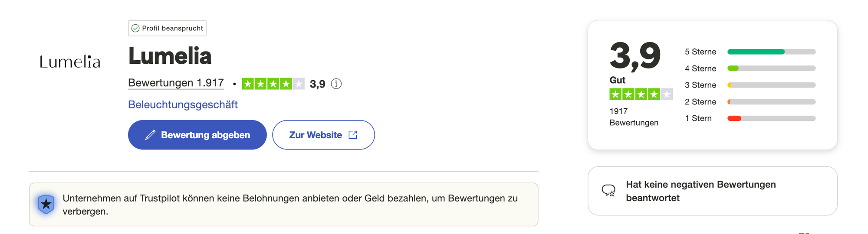The width and height of the screenshot is (868, 234).
Task: Select the 1 Stern rating bar
Action: tap(771, 118)
